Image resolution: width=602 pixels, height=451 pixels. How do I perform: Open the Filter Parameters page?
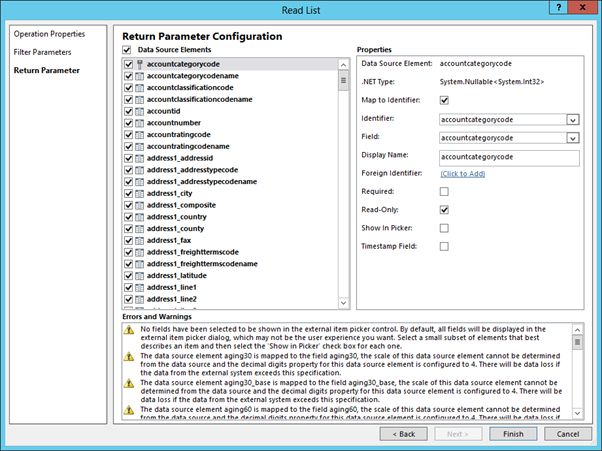[42, 52]
